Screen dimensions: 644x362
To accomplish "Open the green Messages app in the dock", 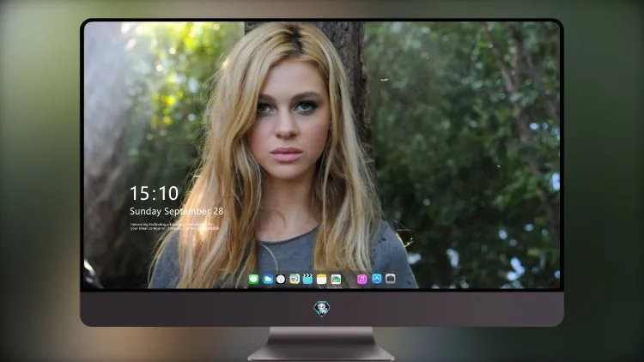I will coord(253,280).
